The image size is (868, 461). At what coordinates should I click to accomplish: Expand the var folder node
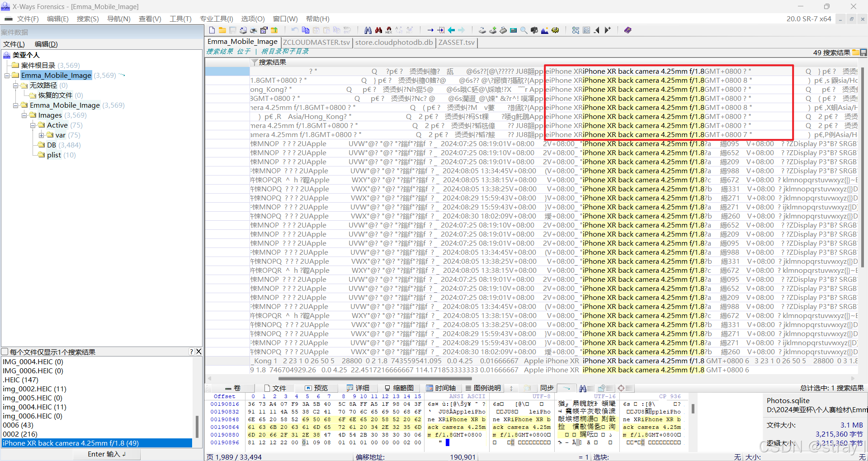[42, 135]
